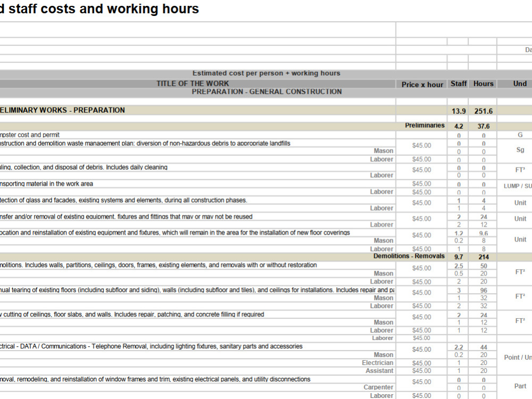The image size is (532, 399).
Task: Click the 'G' unit cell in dumpster row
Action: 520,135
